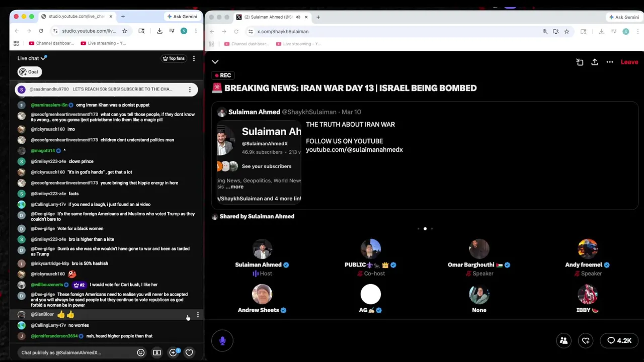The height and width of the screenshot is (362, 644).
Task: Click @jenniferanderson3694 username in chat
Action: click(x=54, y=336)
